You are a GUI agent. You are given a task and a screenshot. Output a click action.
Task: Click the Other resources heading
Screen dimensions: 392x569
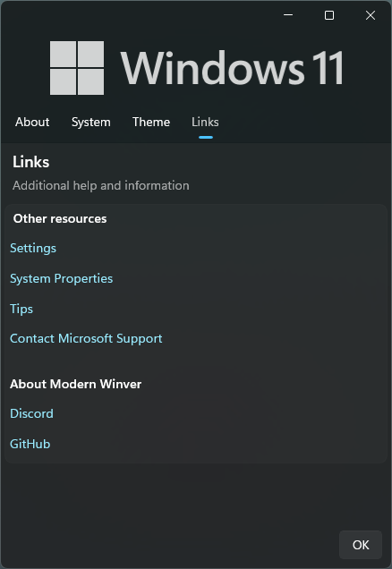pyautogui.click(x=60, y=219)
